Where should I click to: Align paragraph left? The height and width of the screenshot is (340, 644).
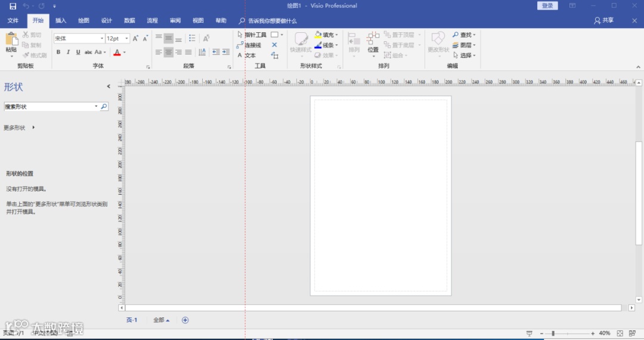[159, 52]
